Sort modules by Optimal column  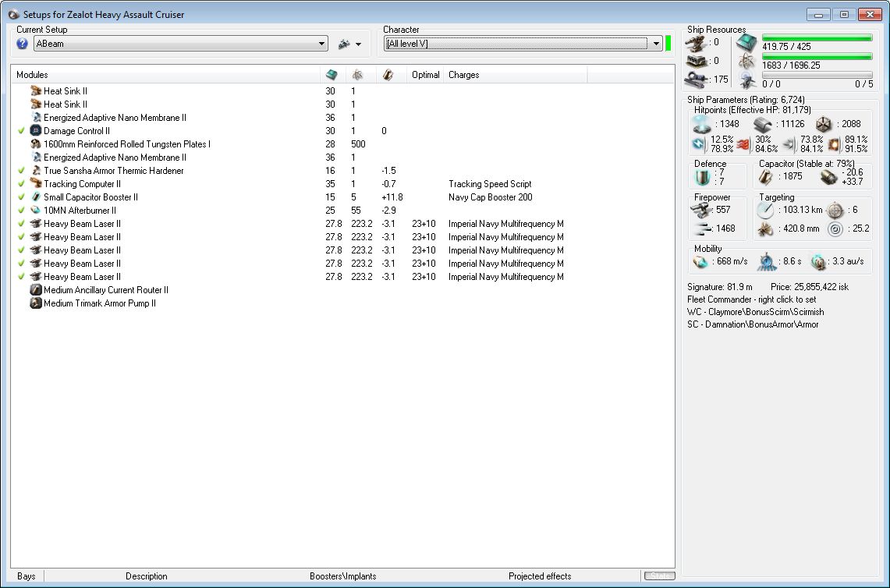426,75
